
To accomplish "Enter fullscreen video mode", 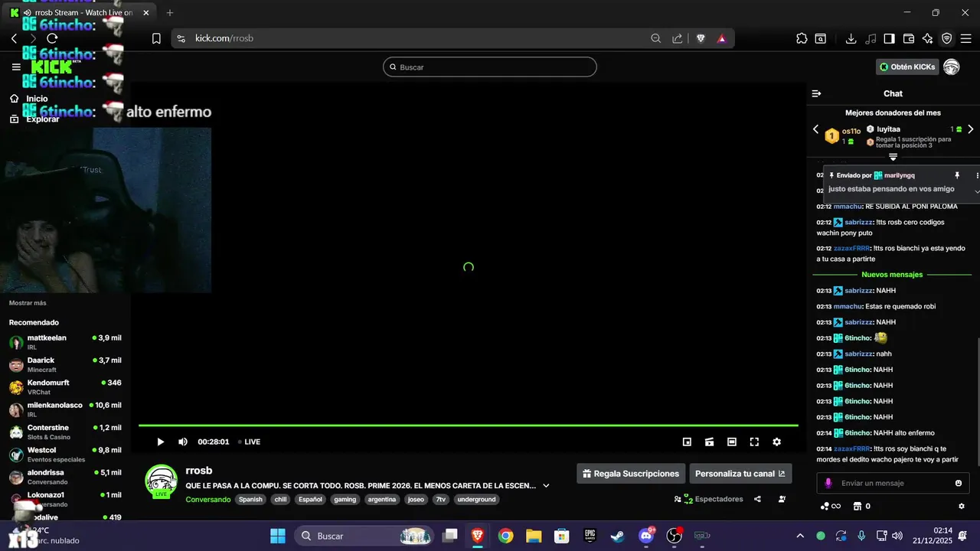I will click(x=754, y=442).
